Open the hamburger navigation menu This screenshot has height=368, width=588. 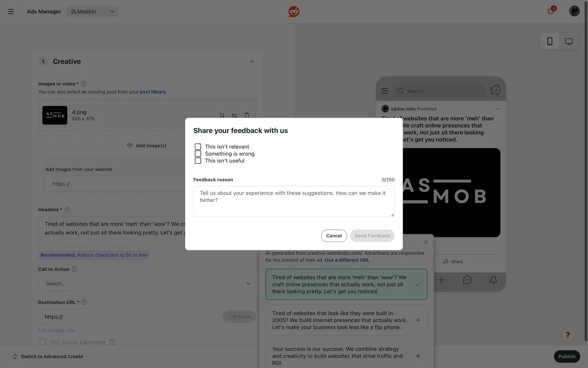pos(11,12)
